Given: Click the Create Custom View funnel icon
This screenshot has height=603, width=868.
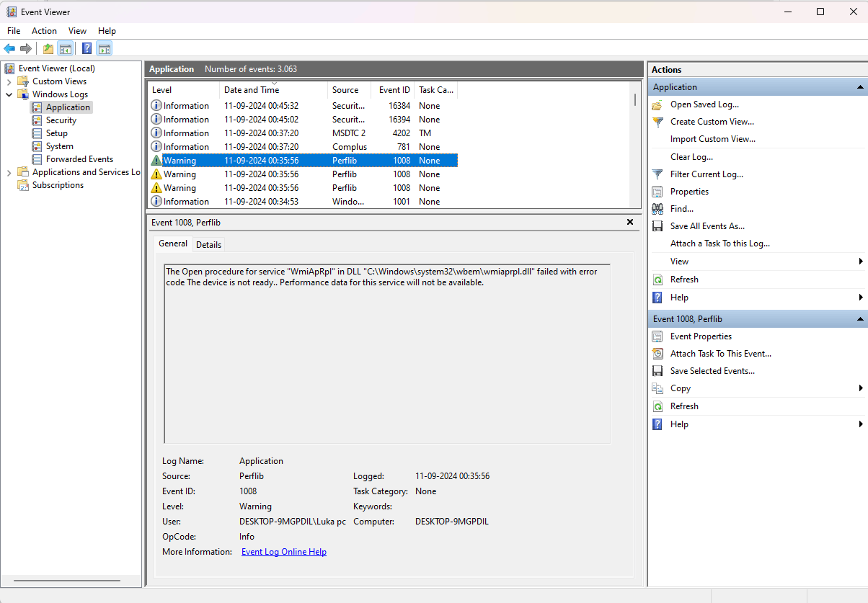Looking at the screenshot, I should 657,122.
